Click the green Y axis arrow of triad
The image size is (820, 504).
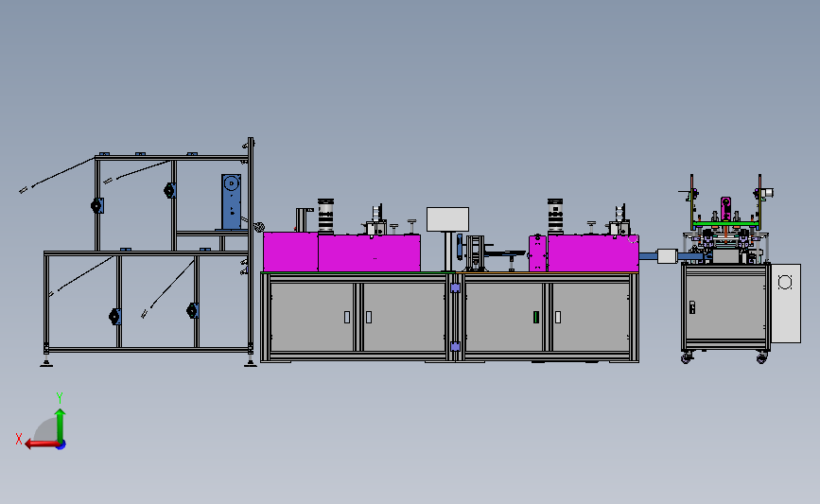(x=61, y=426)
